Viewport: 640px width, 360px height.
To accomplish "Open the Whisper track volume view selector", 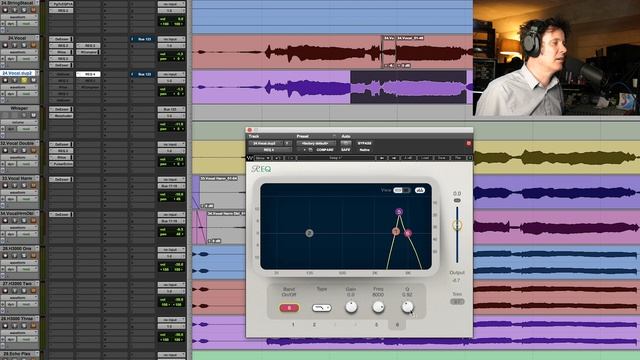I will tap(19, 122).
